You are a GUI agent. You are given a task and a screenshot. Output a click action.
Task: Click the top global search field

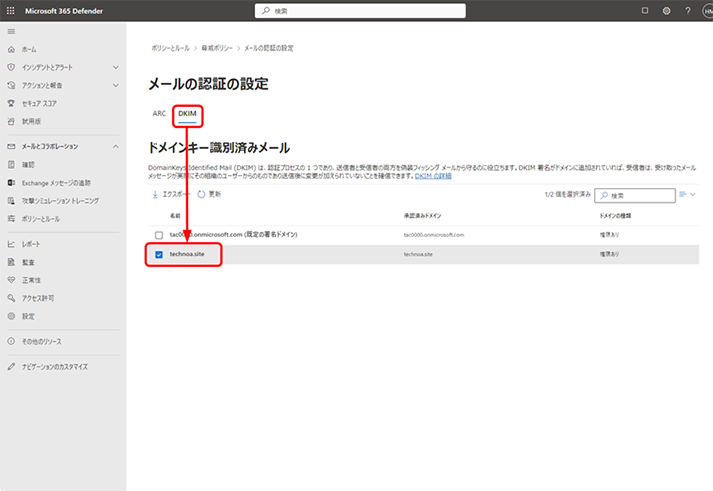tap(360, 10)
